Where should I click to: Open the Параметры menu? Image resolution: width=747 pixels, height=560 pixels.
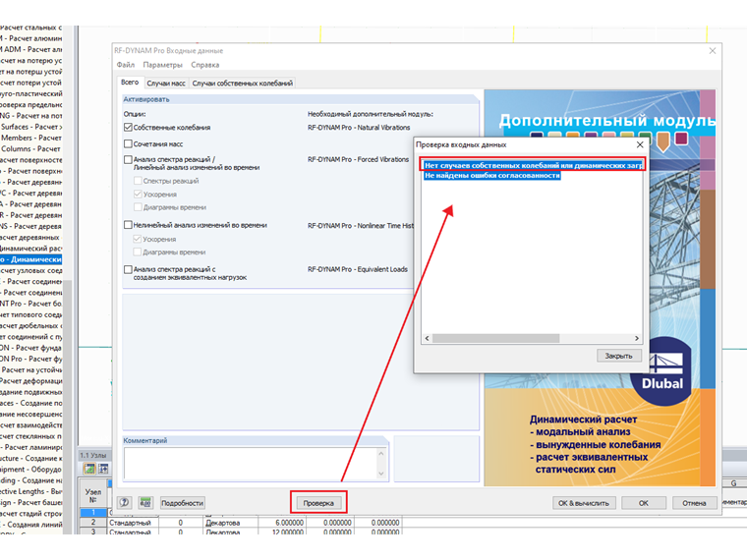(162, 65)
